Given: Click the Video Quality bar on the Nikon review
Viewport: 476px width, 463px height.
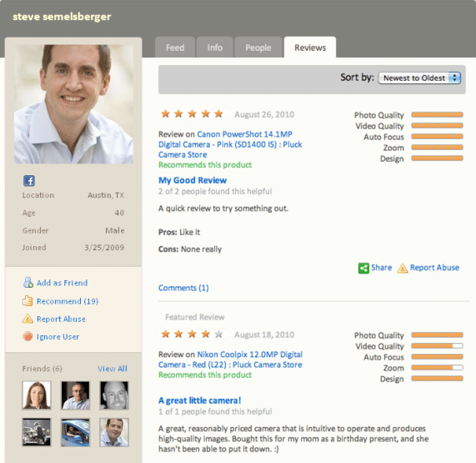Looking at the screenshot, I should (x=437, y=345).
